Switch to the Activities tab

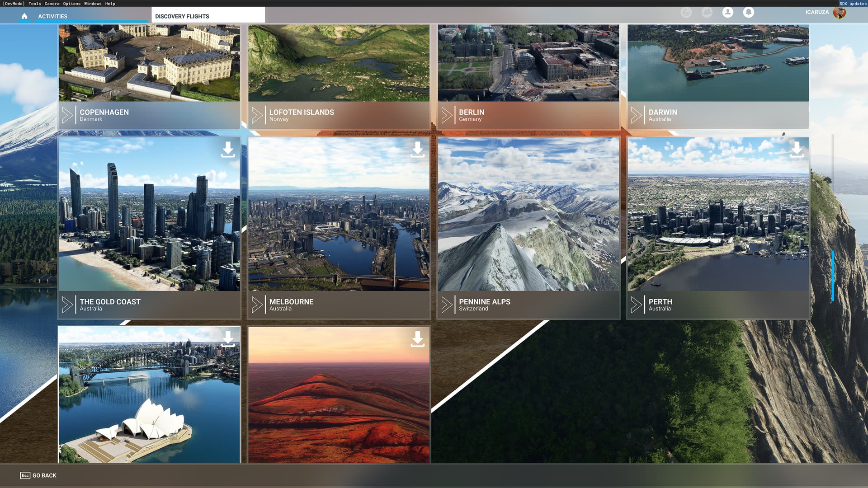[52, 16]
